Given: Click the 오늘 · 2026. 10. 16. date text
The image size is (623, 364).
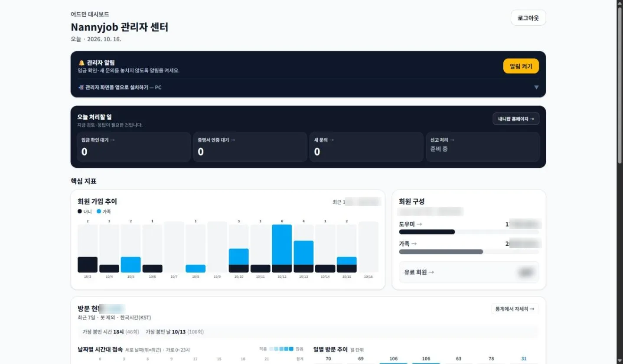Looking at the screenshot, I should (96, 39).
